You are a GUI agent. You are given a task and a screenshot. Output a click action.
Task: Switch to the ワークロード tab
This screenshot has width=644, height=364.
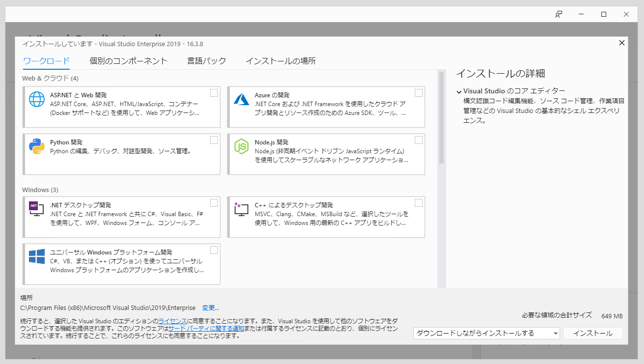point(47,61)
